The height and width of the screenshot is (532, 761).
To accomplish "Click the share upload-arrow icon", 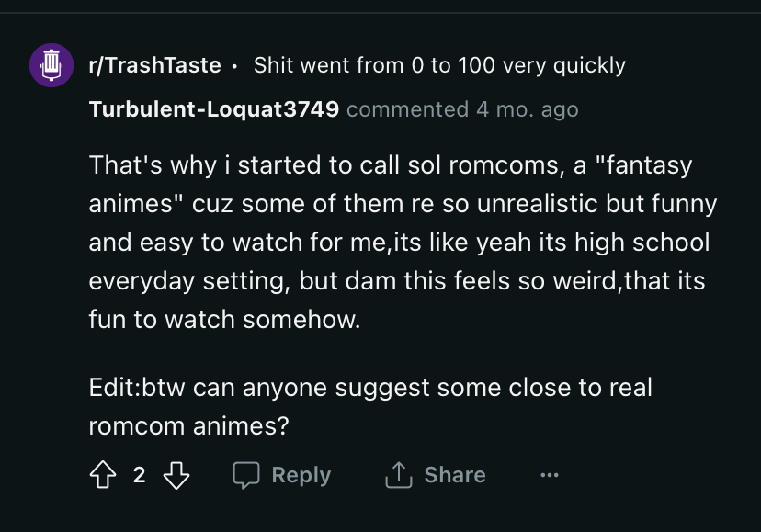I will coord(399,474).
